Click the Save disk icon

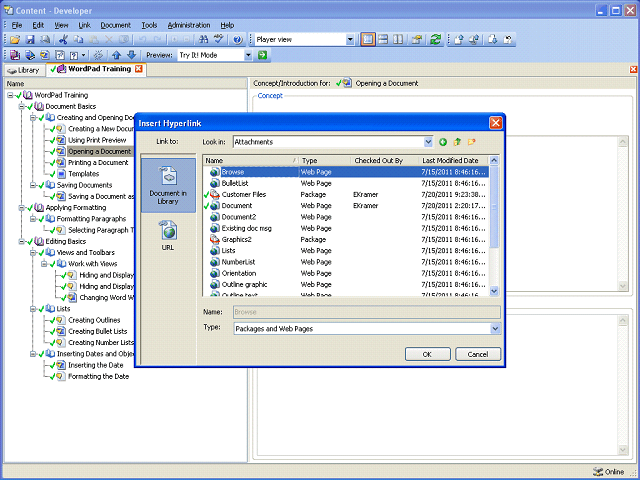click(x=30, y=40)
